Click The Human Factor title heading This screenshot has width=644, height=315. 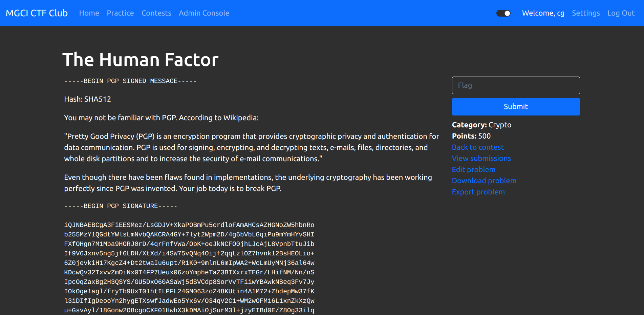[x=140, y=60]
